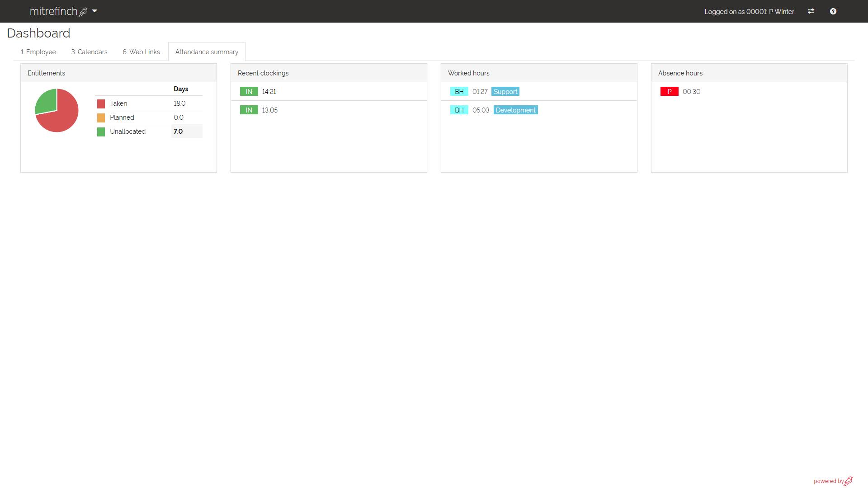This screenshot has height=488, width=868.
Task: Open the mitrefinch dropdown arrow
Action: click(x=95, y=11)
